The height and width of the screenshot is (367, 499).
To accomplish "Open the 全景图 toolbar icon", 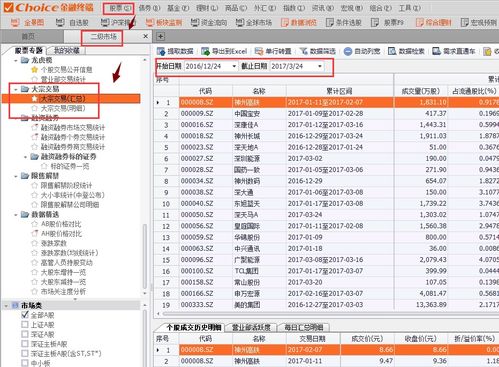I will coord(15,22).
